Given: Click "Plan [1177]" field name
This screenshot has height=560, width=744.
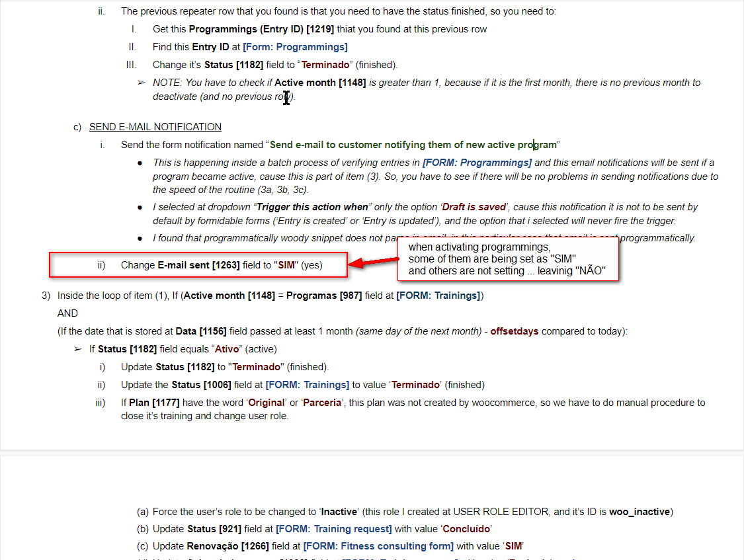Looking at the screenshot, I should [154, 403].
